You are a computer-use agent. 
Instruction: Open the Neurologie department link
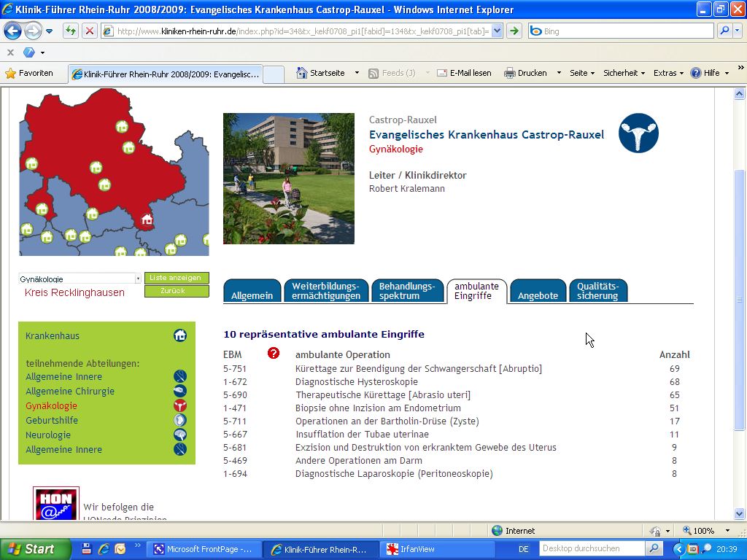(48, 435)
